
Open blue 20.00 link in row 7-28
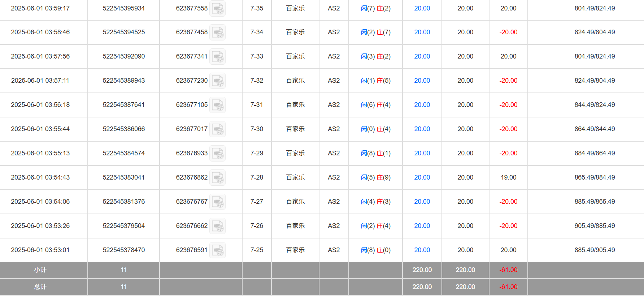tap(422, 177)
